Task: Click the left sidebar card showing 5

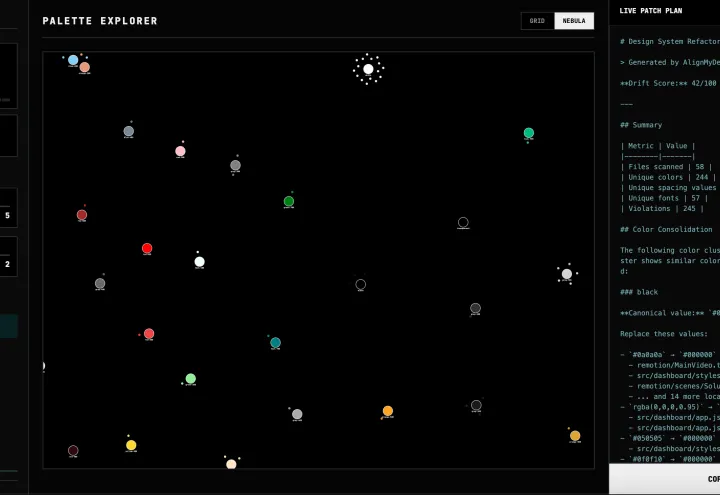Action: (x=8, y=208)
